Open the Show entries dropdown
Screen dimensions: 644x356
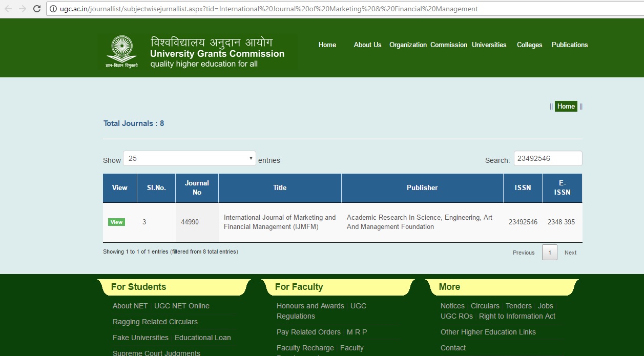click(189, 158)
